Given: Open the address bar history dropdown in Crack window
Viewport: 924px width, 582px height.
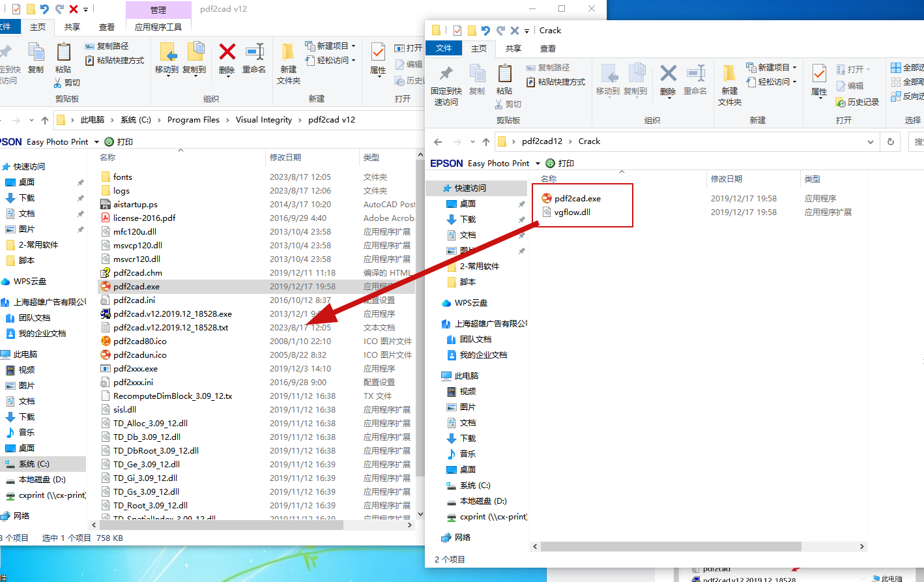Looking at the screenshot, I should [x=871, y=141].
